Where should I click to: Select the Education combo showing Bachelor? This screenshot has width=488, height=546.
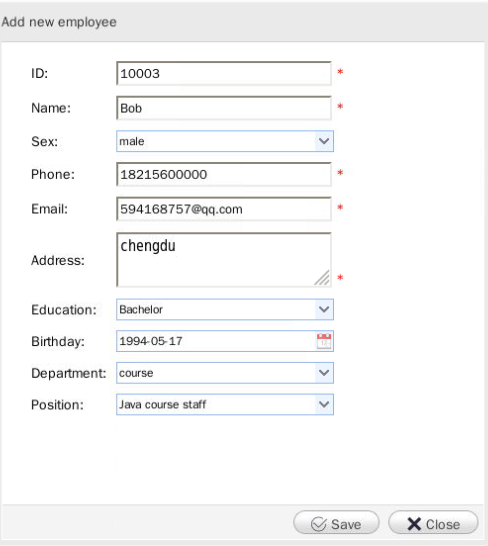click(225, 309)
